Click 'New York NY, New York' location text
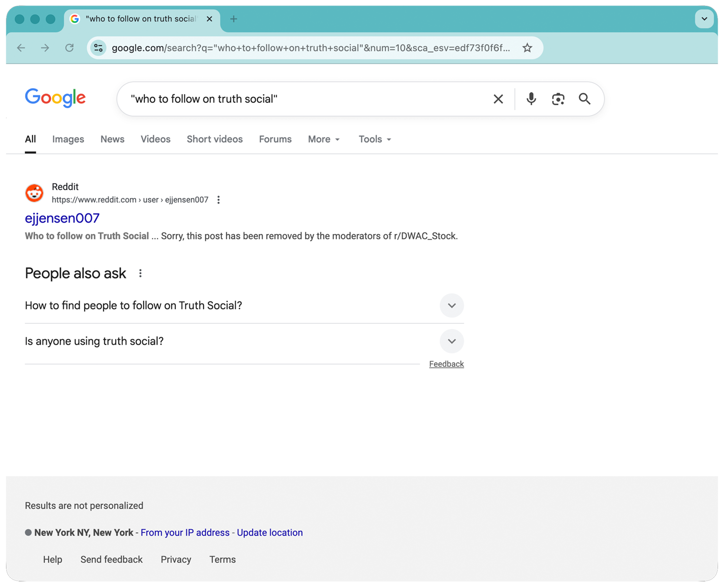723x588 pixels. 84,533
